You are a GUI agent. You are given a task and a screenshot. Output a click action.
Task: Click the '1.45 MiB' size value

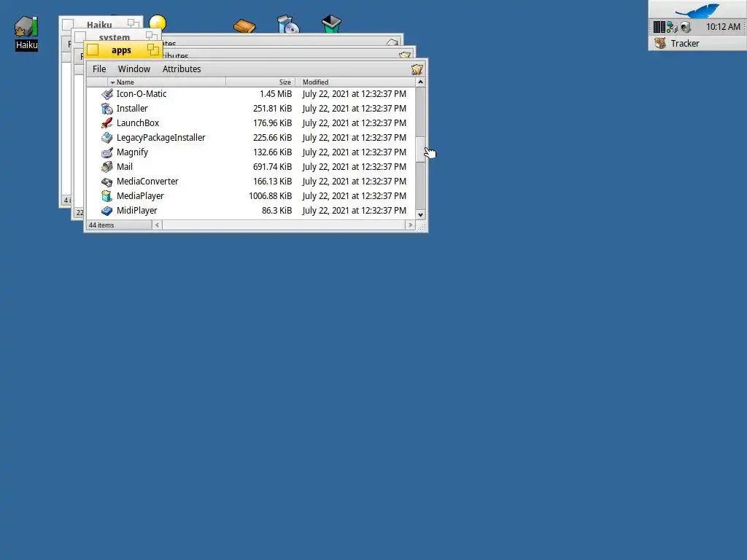275,94
